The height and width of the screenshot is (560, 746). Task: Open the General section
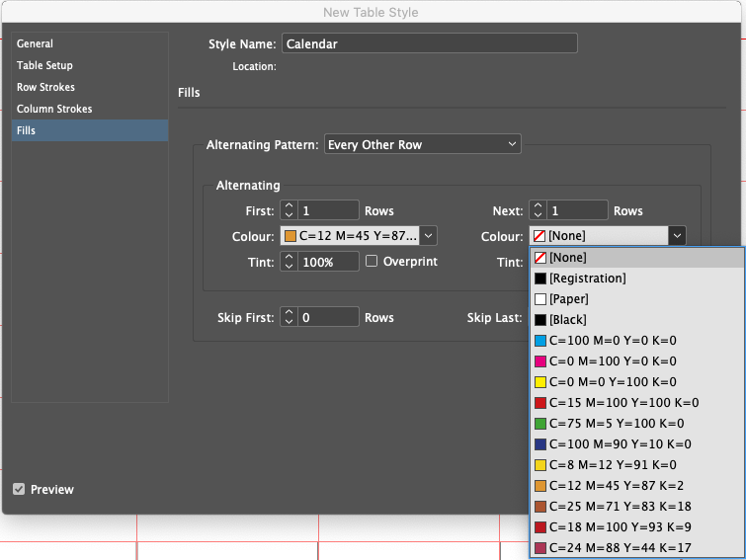pos(35,43)
